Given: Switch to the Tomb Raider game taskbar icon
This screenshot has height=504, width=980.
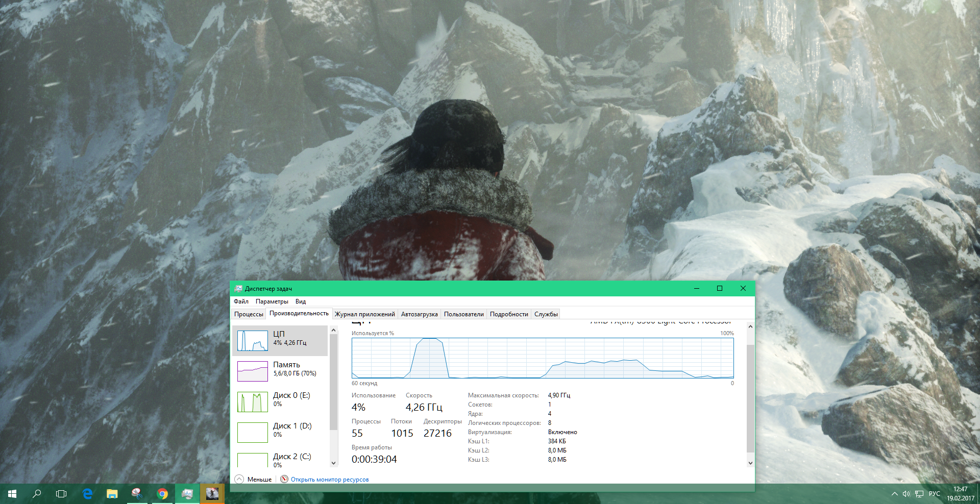Looking at the screenshot, I should click(212, 494).
